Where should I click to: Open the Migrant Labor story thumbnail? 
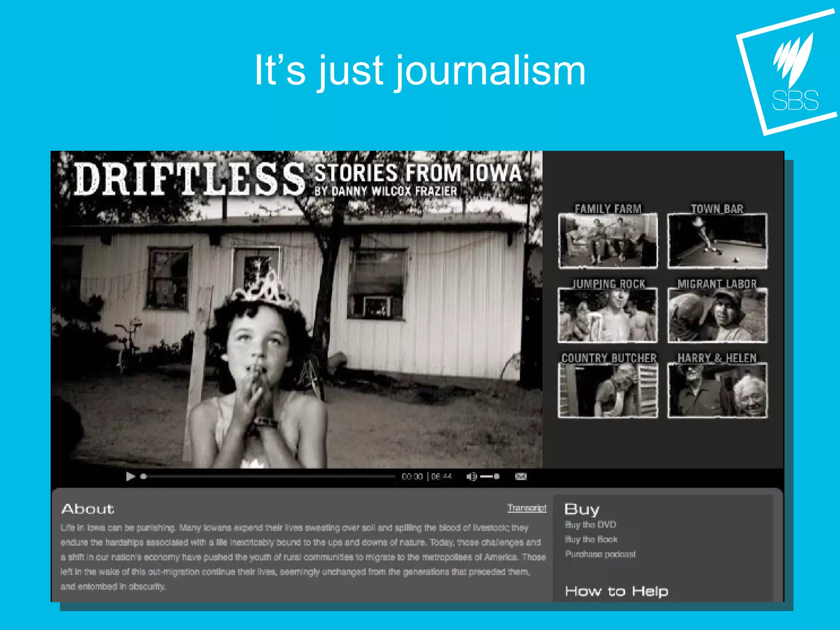click(x=717, y=315)
